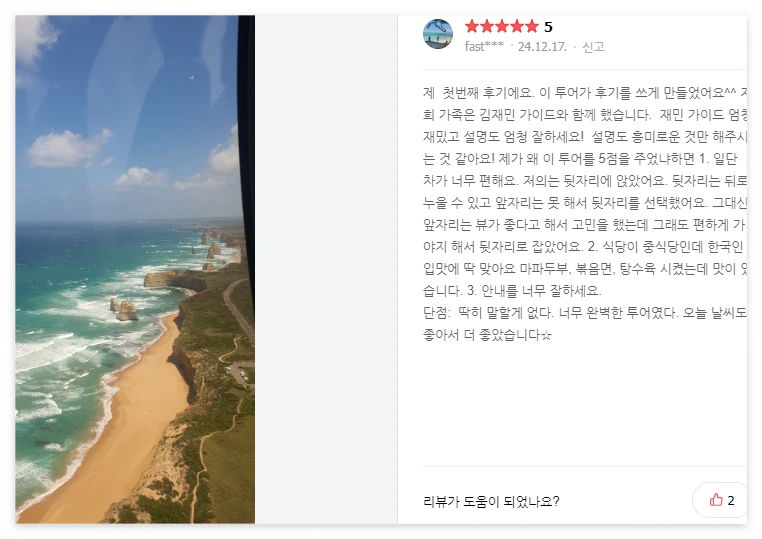Click the first red rating star
The height and width of the screenshot is (539, 762).
click(472, 26)
